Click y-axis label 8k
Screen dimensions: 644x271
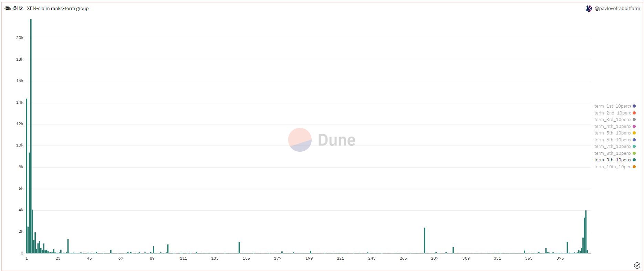click(x=21, y=167)
